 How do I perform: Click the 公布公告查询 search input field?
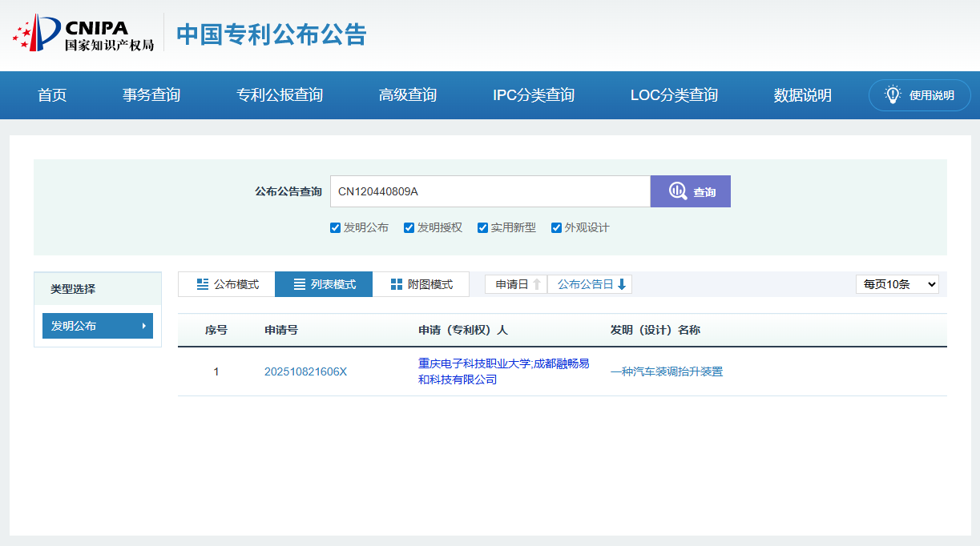490,191
